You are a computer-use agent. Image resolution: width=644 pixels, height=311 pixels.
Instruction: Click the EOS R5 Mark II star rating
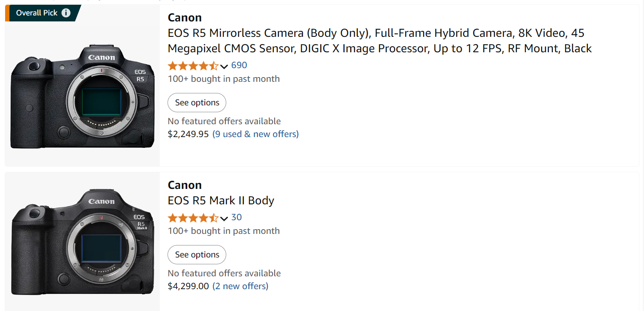(193, 218)
